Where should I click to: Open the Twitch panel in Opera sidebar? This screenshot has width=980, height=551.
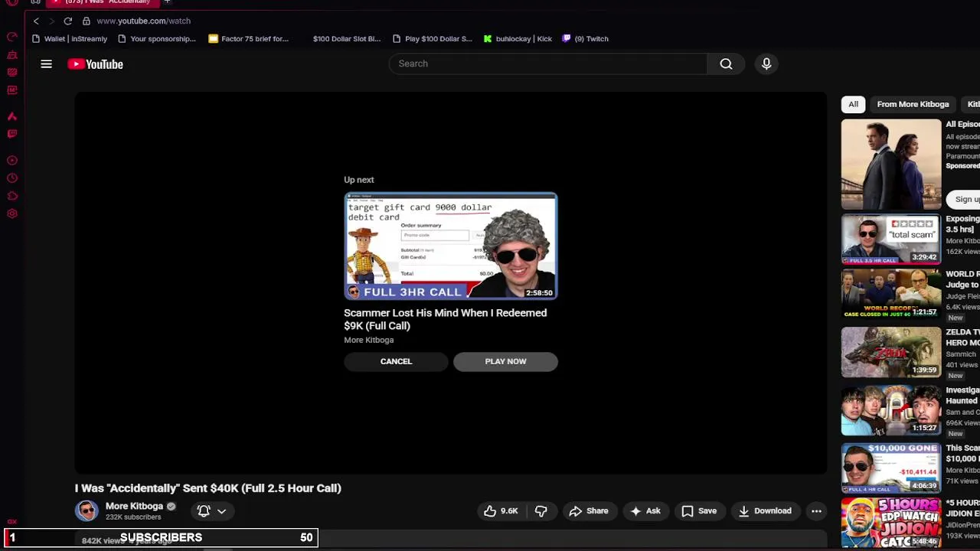pos(12,134)
